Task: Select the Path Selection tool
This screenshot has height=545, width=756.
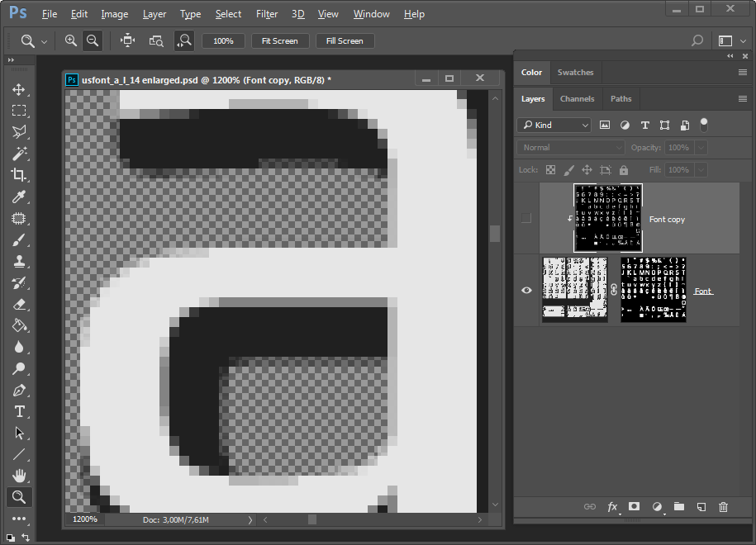Action: coord(19,433)
